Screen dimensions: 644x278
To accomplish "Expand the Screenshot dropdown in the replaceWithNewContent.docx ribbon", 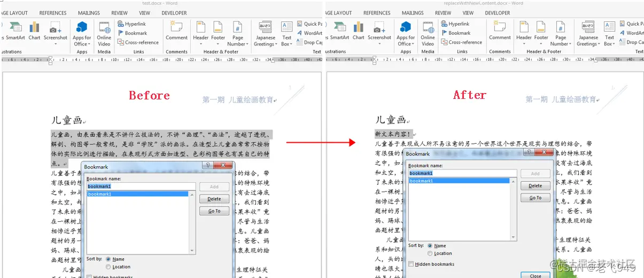I will point(379,44).
